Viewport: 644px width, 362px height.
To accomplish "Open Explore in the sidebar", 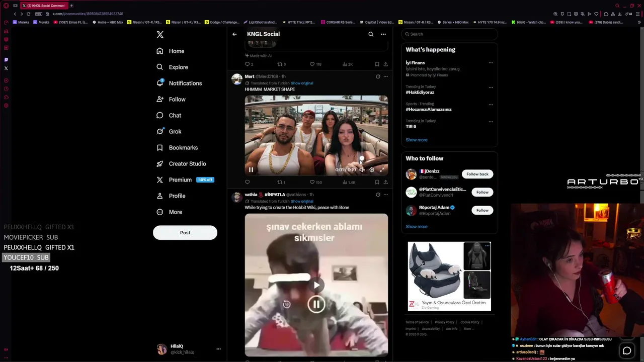I will [x=172, y=67].
